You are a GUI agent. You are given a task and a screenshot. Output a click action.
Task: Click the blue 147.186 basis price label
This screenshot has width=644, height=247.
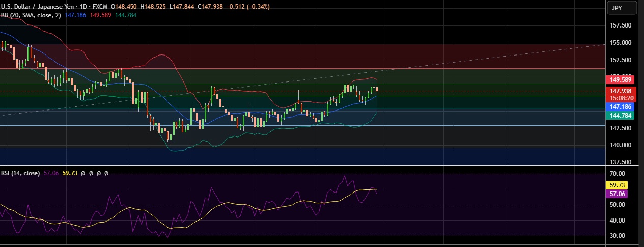(x=621, y=107)
